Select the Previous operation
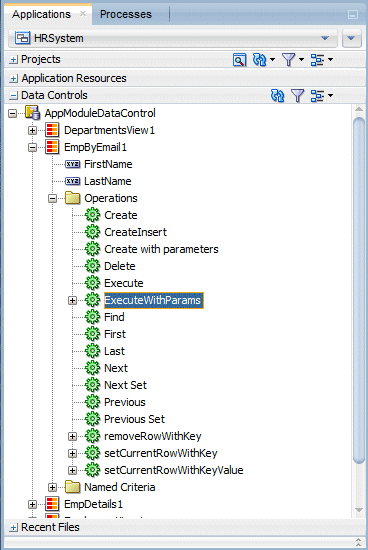 125,402
